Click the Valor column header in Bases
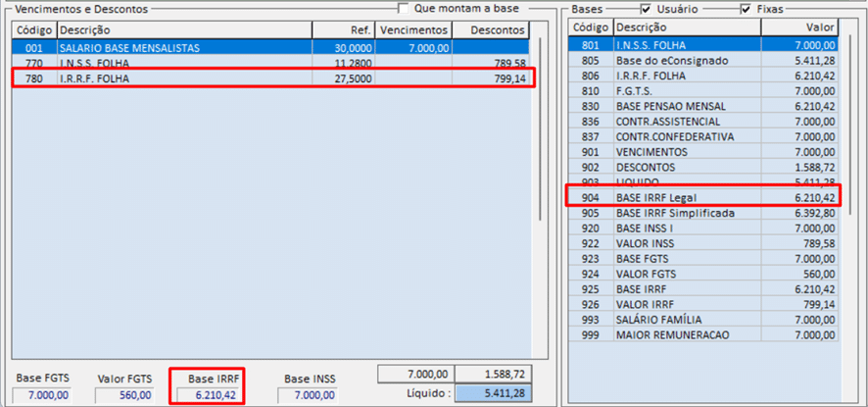Image resolution: width=868 pixels, height=407 pixels. [799, 28]
